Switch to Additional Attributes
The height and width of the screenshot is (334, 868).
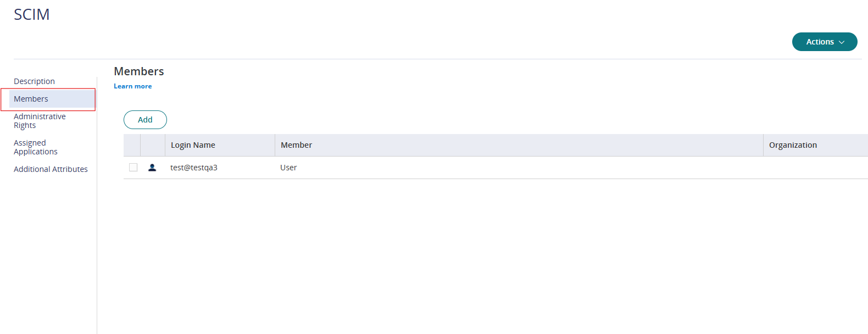pos(51,169)
